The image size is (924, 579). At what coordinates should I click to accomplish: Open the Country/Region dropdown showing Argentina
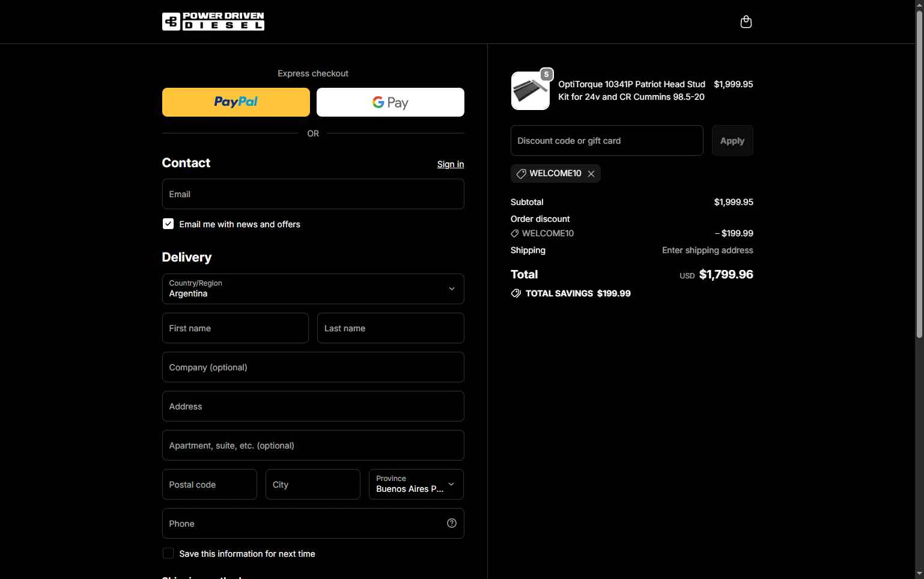pyautogui.click(x=313, y=289)
